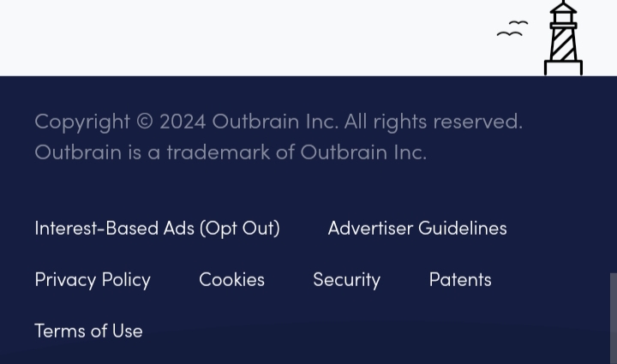The height and width of the screenshot is (364, 617).
Task: Click the 2024 year in copyright
Action: pos(183,122)
